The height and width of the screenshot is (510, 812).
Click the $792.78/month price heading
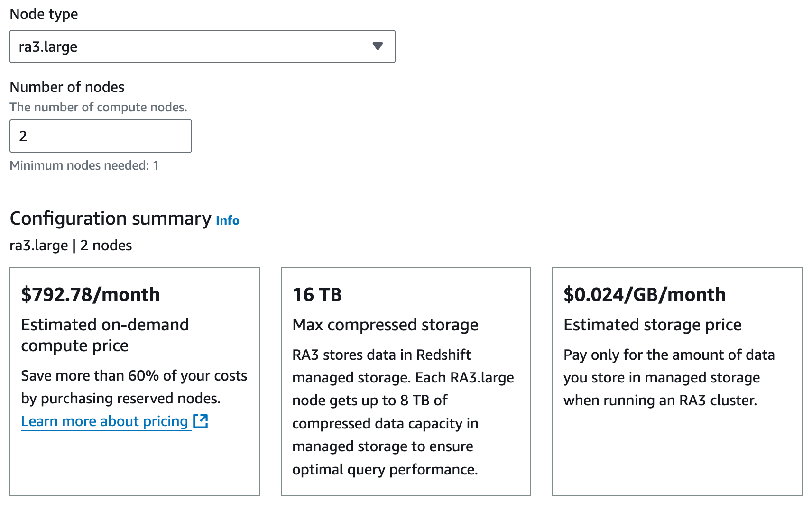(x=90, y=294)
